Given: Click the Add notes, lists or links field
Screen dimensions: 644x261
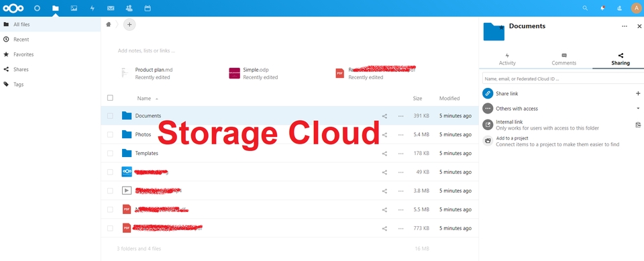Looking at the screenshot, I should tap(147, 50).
